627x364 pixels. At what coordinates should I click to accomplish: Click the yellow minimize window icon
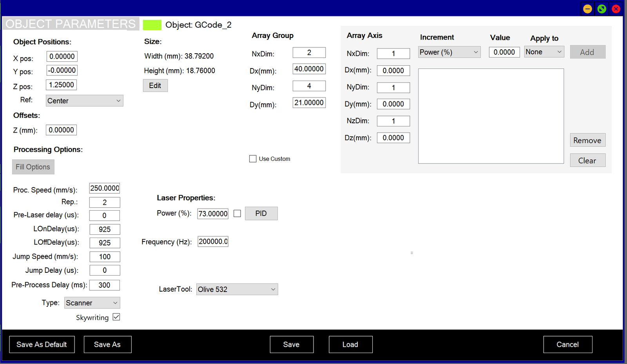[x=587, y=9]
